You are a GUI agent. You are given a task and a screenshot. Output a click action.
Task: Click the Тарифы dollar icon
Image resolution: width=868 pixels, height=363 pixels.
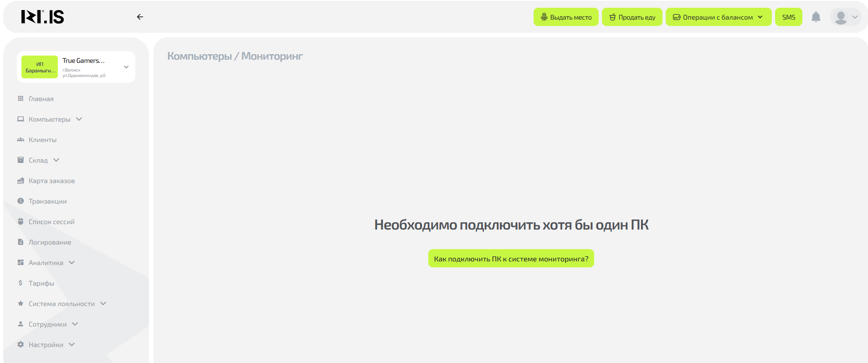[x=21, y=283]
